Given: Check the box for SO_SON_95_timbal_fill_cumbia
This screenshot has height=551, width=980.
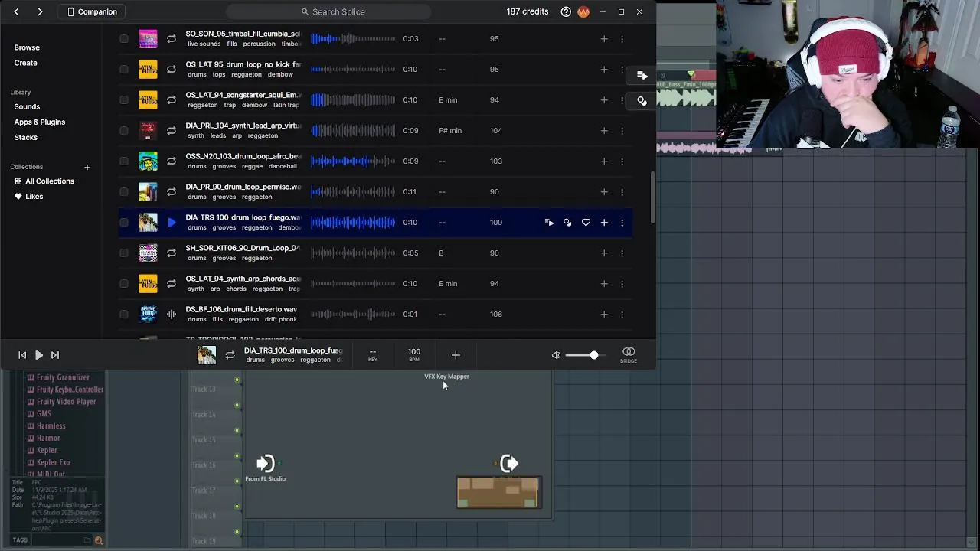Looking at the screenshot, I should [124, 38].
